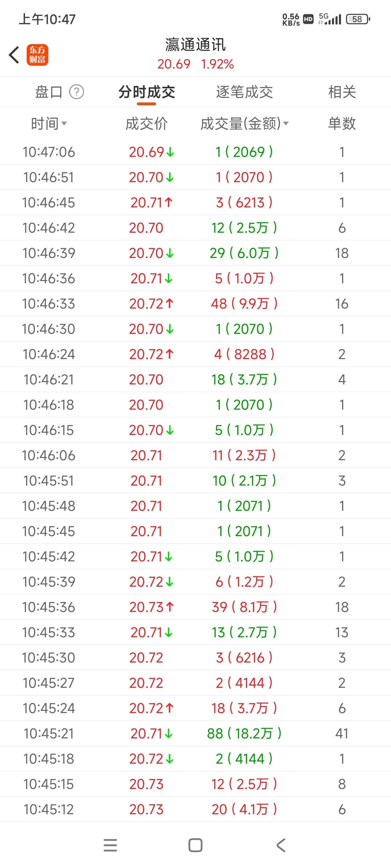The width and height of the screenshot is (391, 868).
Task: Switch to the 盘口 tab
Action: pos(49,92)
